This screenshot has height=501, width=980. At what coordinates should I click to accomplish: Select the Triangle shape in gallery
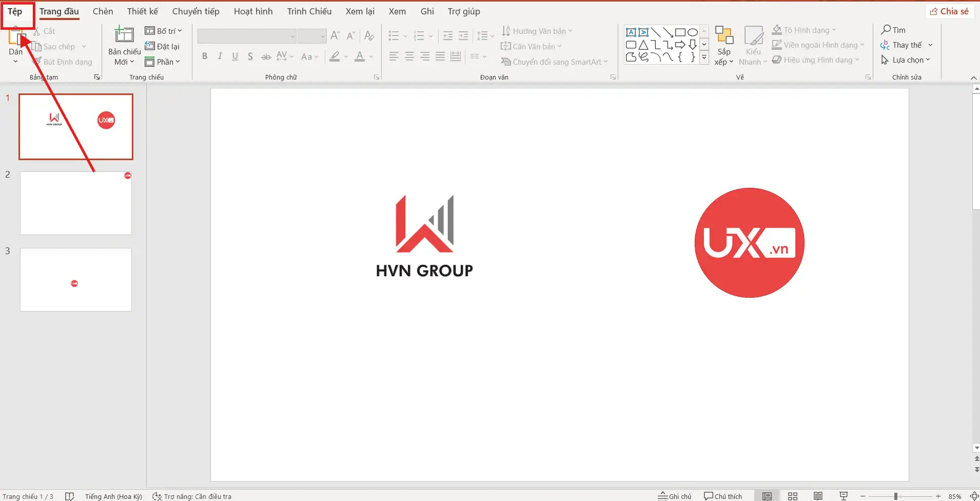643,45
